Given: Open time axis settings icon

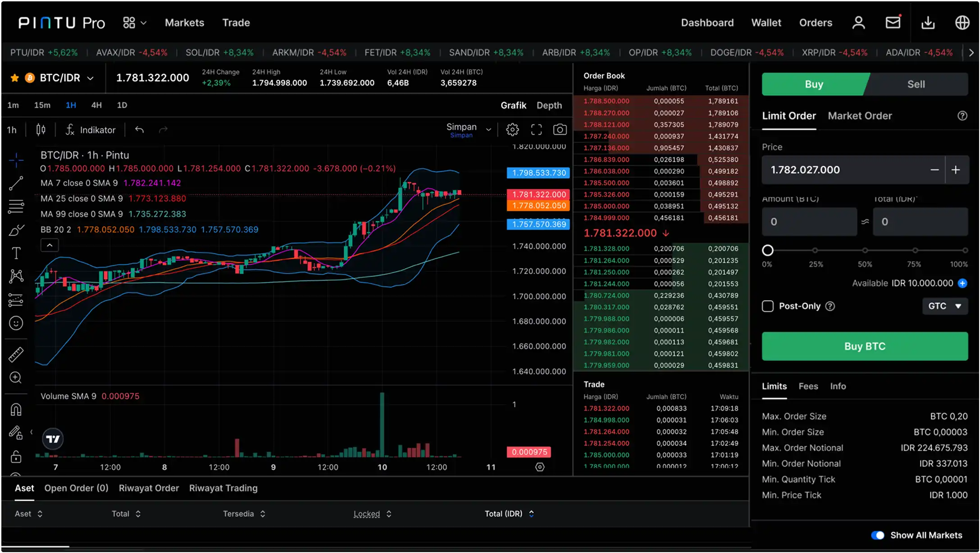Looking at the screenshot, I should point(540,467).
